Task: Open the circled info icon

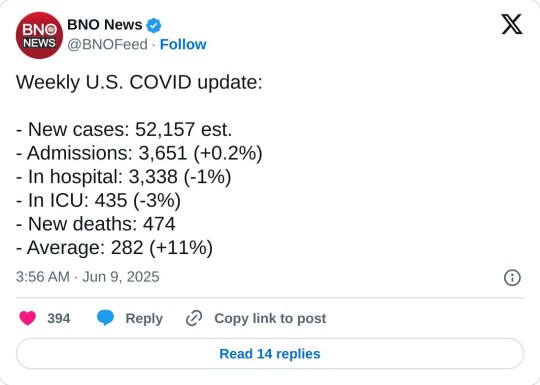Action: [x=512, y=278]
